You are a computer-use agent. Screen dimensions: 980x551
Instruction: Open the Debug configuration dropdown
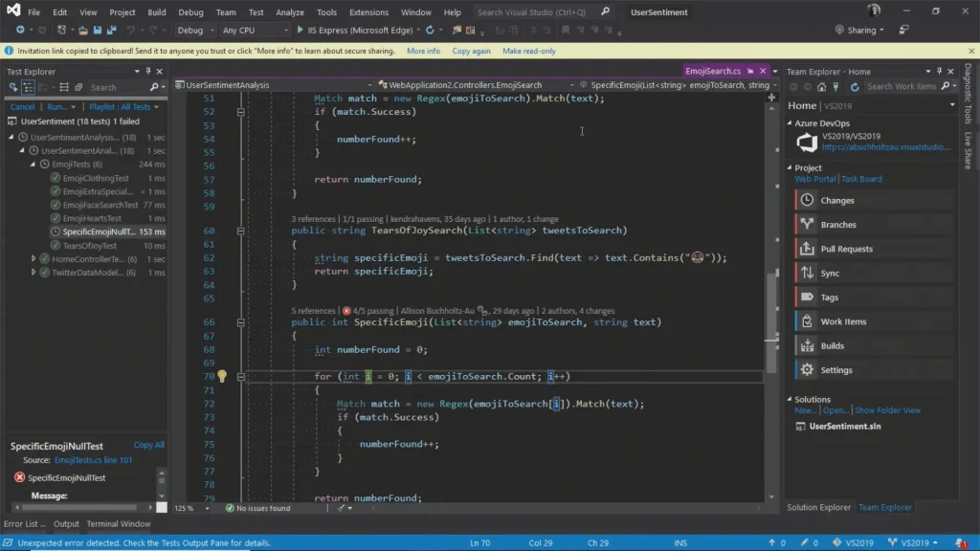click(195, 30)
